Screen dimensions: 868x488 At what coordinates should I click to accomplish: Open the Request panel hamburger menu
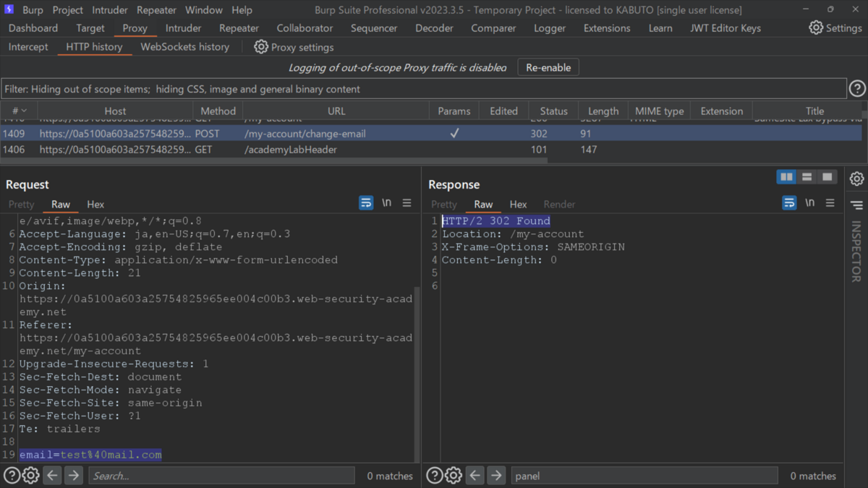pyautogui.click(x=407, y=203)
